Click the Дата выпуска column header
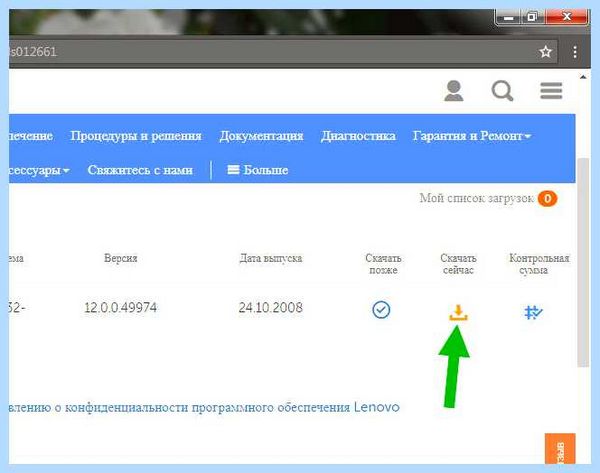Viewport: 600px width, 473px height. tap(271, 258)
